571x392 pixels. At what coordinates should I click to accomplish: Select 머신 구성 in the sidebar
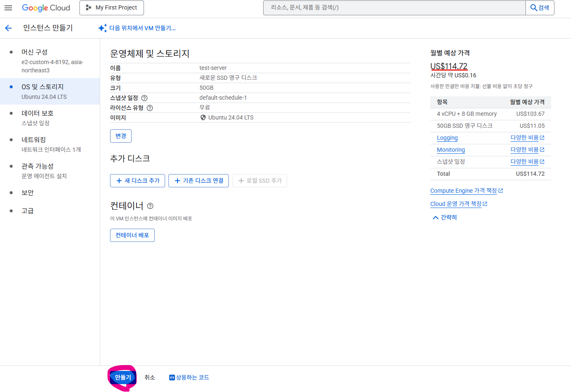50,61
